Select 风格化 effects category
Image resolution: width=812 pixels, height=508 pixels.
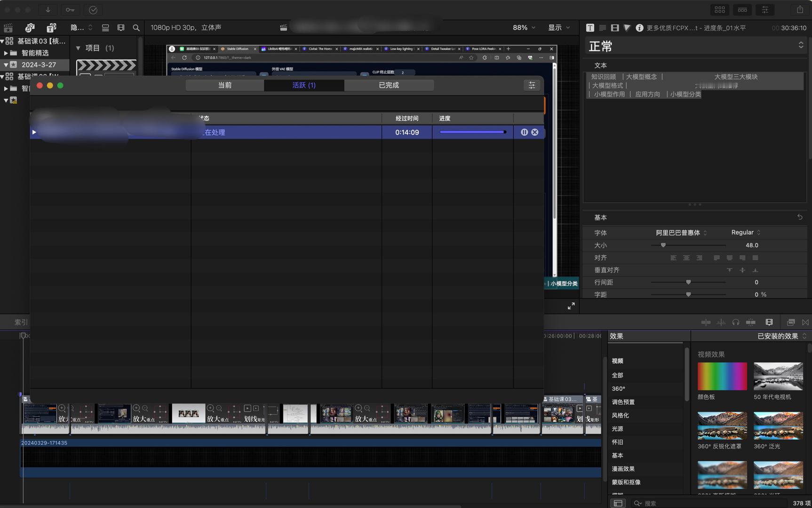620,415
